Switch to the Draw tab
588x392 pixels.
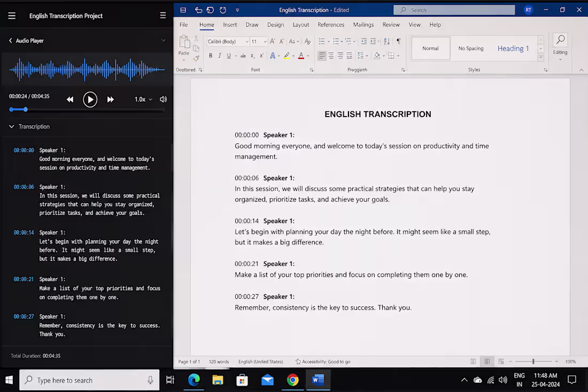[252, 25]
